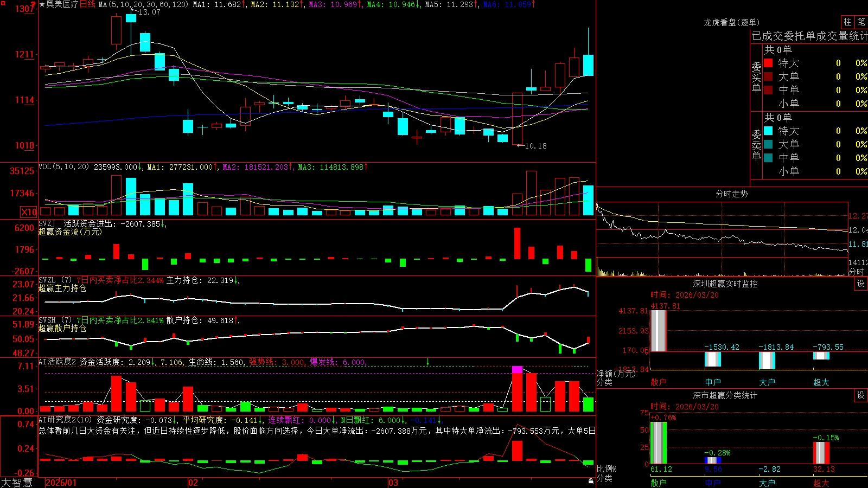Click the X10 volume scale marker

click(29, 212)
